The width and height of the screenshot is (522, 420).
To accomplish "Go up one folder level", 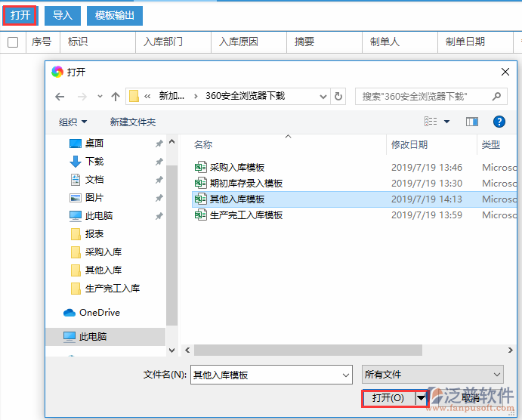I will [116, 97].
